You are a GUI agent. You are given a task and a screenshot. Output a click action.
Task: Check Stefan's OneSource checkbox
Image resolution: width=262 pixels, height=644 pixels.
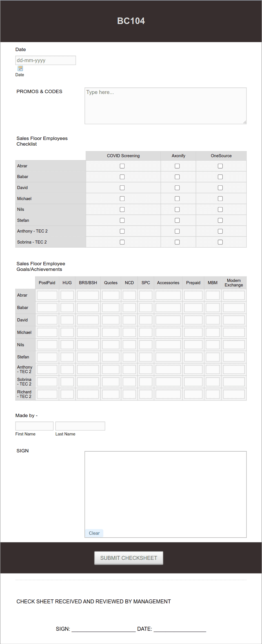[x=220, y=220]
